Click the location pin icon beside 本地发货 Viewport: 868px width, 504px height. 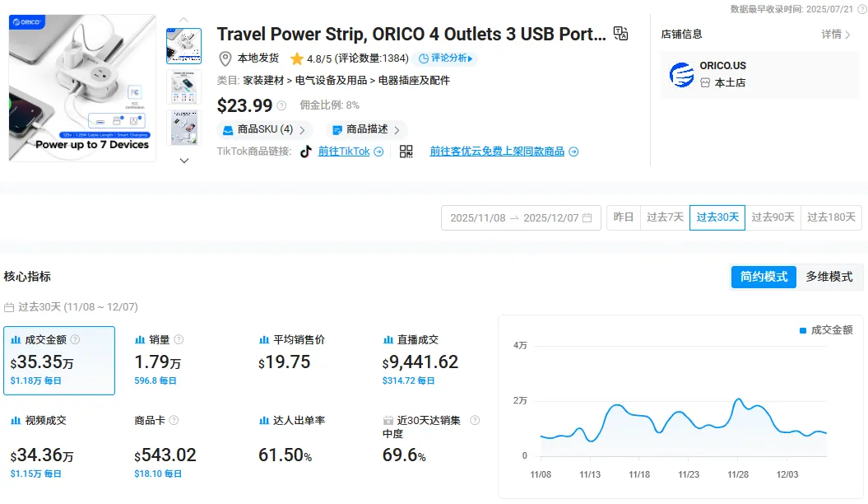(x=225, y=58)
